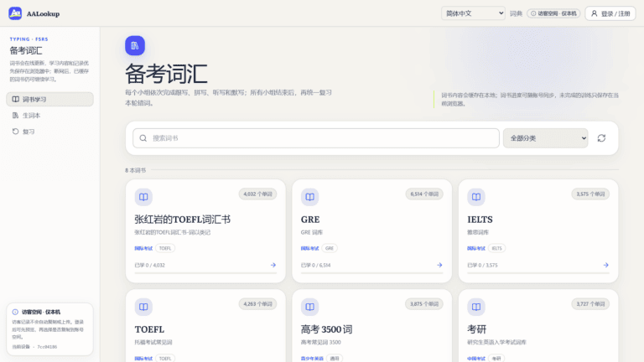Click the review icon next to 复习
644x362 pixels.
(x=16, y=132)
